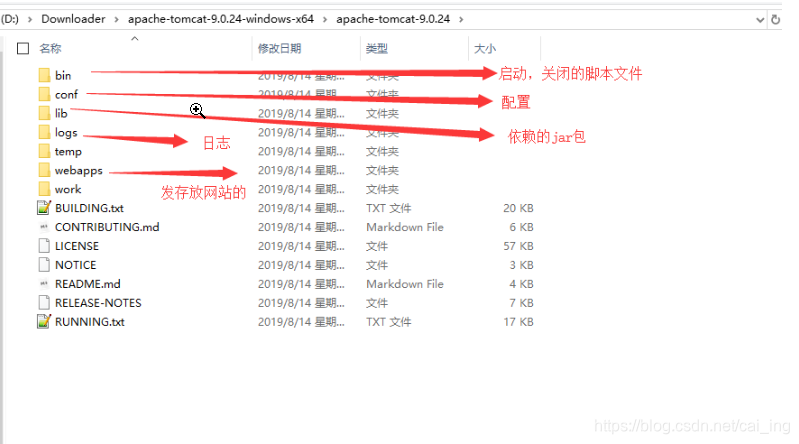The image size is (799, 444).
Task: Sort by the 大小 column header
Action: coord(485,48)
